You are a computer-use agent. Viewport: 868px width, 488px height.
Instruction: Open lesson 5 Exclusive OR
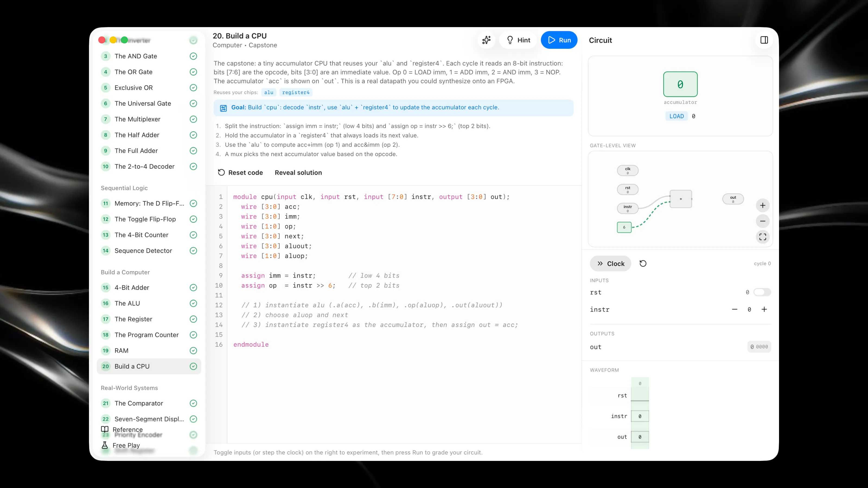pyautogui.click(x=149, y=88)
